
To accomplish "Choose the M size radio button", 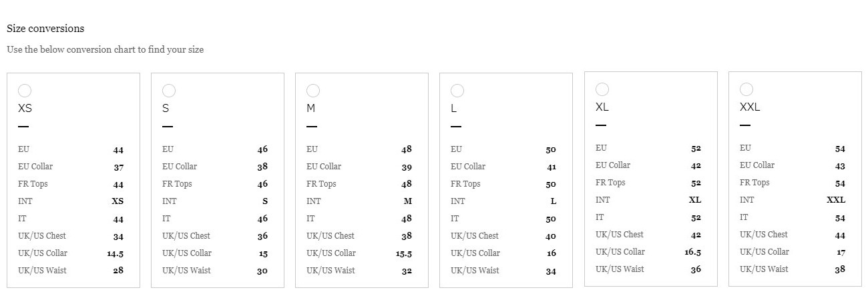I will (x=313, y=91).
